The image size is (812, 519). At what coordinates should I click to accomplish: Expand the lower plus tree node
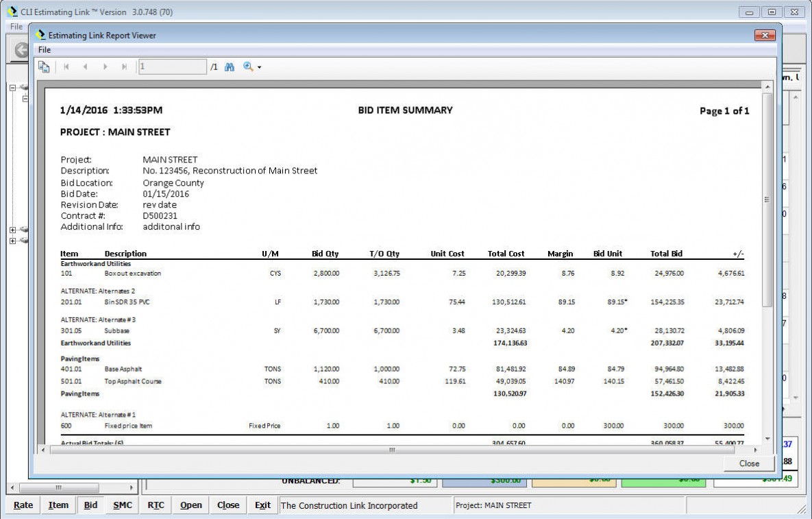12,241
